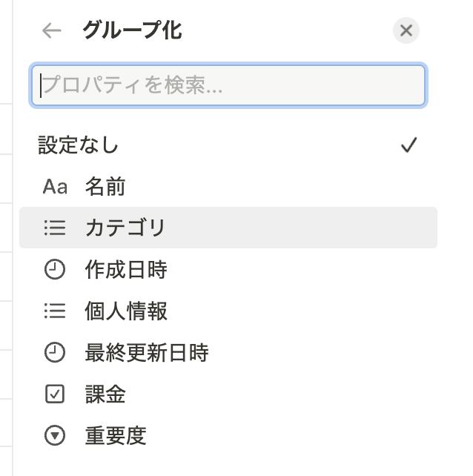Click the checkmark beside 設定なし
The width and height of the screenshot is (473, 476).
(409, 145)
